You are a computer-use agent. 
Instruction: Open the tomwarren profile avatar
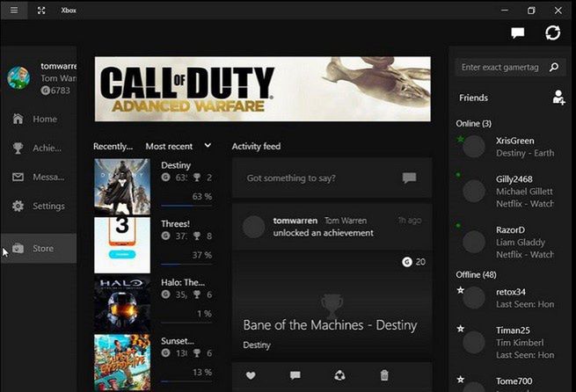18,78
